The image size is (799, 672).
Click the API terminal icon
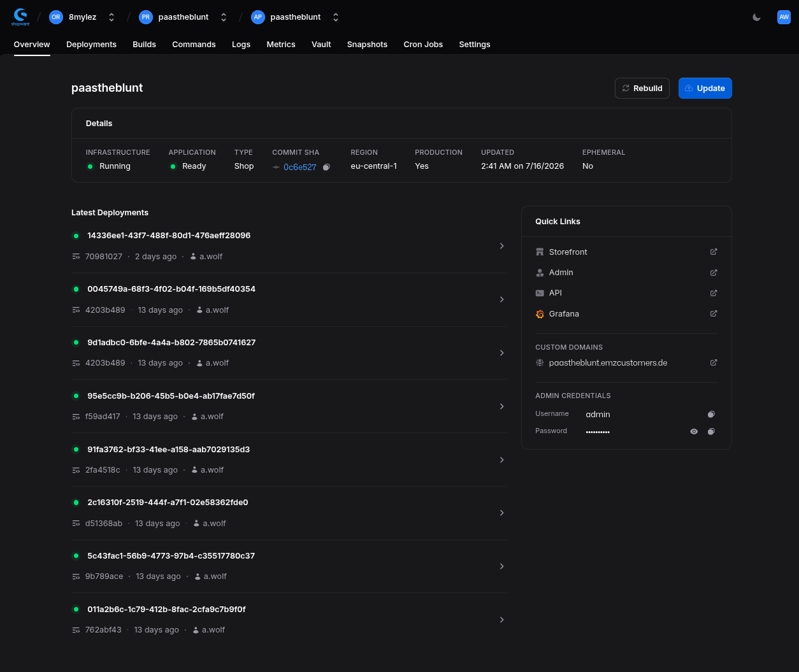pos(540,293)
